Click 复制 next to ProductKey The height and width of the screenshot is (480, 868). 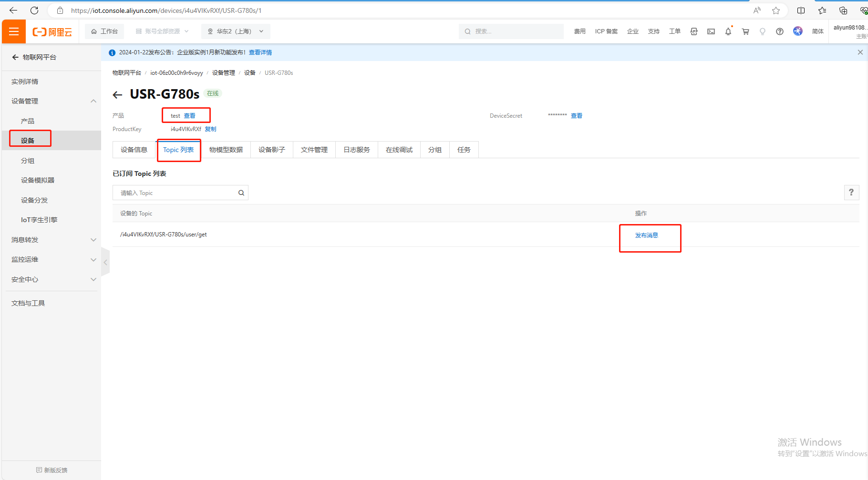tap(210, 129)
